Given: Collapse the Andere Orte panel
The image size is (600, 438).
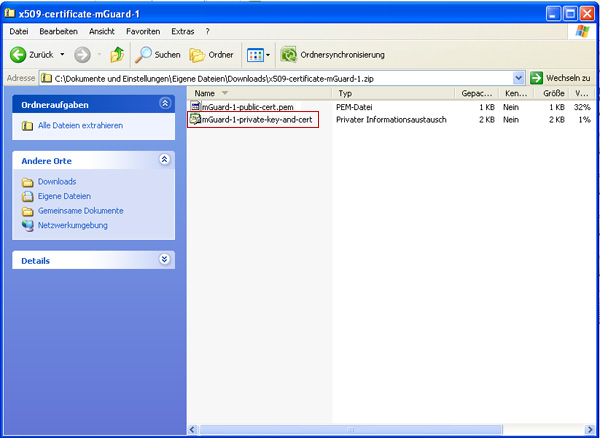Looking at the screenshot, I should point(165,160).
